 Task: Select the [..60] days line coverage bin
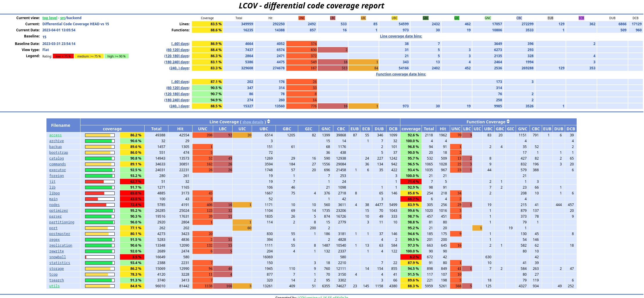point(180,44)
